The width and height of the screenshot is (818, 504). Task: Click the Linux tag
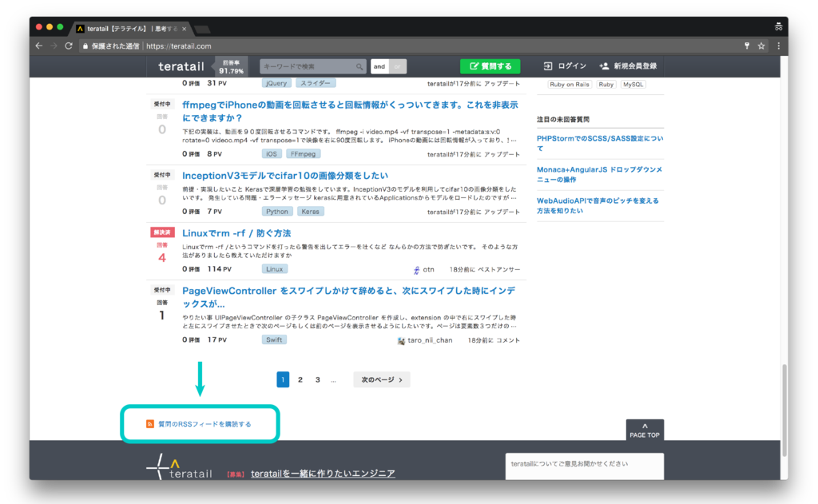(x=275, y=269)
